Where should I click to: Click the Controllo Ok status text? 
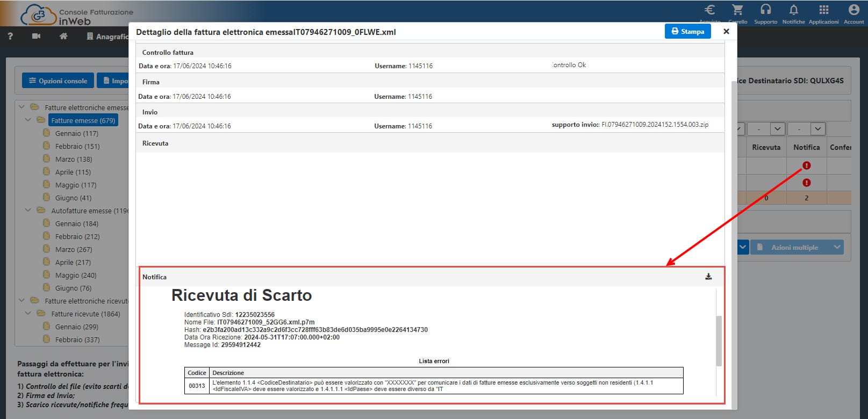point(569,65)
